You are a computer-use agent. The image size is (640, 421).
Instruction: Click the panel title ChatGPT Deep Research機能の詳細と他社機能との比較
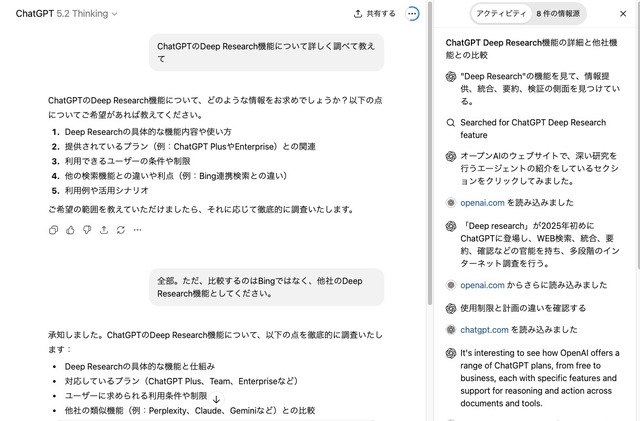click(x=531, y=49)
